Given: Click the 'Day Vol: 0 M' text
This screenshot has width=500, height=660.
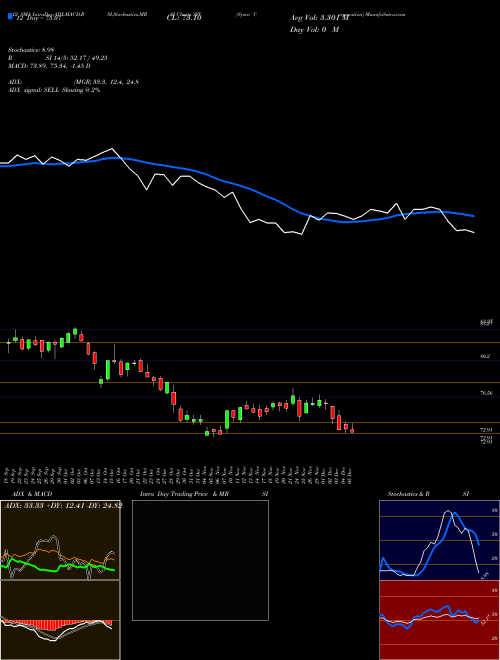Looking at the screenshot, I should (314, 29).
